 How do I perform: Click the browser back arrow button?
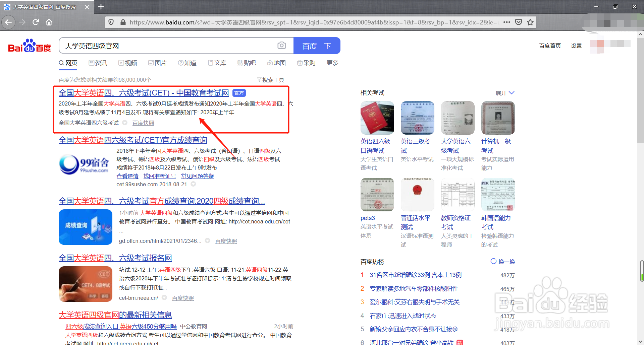pyautogui.click(x=8, y=22)
